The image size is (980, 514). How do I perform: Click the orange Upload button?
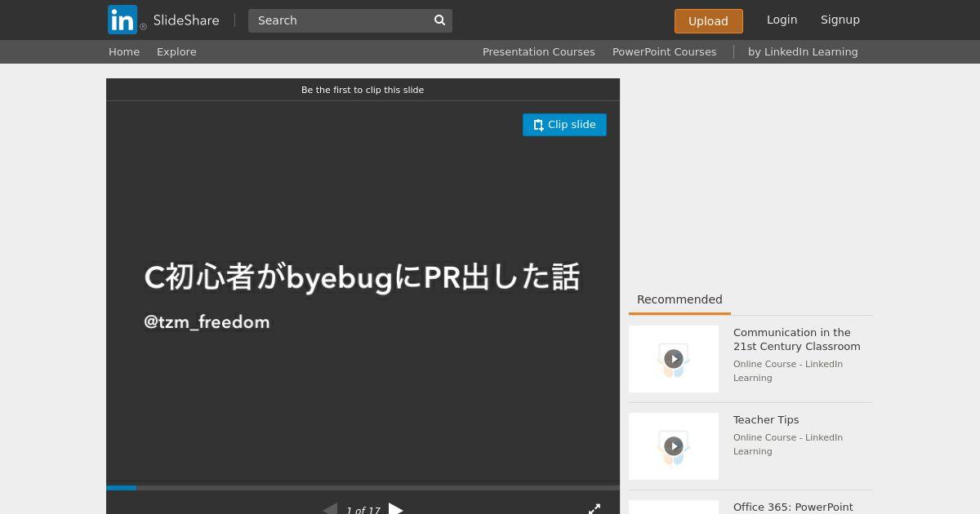(708, 21)
